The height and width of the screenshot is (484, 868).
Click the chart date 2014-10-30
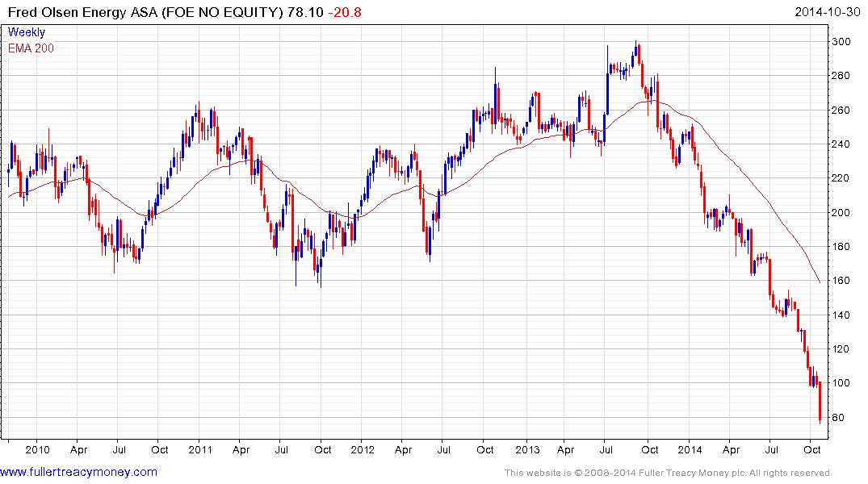(828, 11)
